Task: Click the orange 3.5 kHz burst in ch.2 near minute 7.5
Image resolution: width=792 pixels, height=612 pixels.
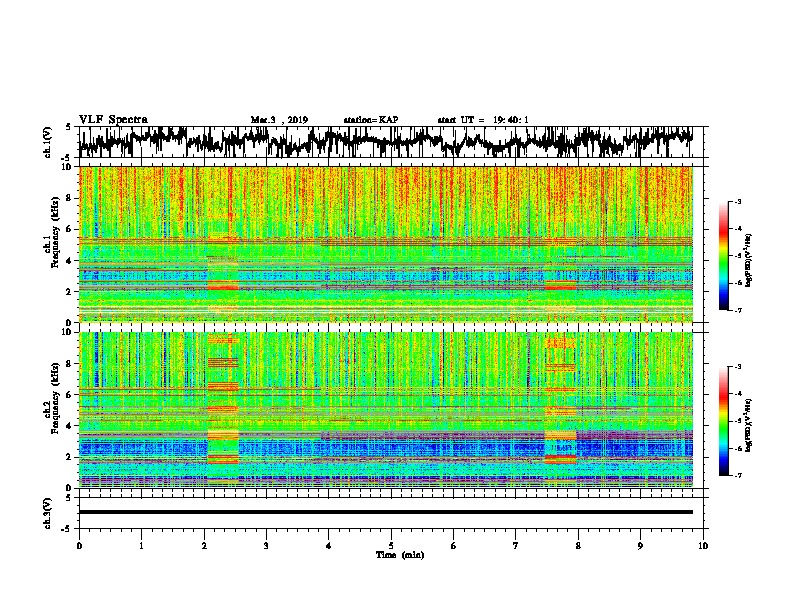Action: click(560, 435)
